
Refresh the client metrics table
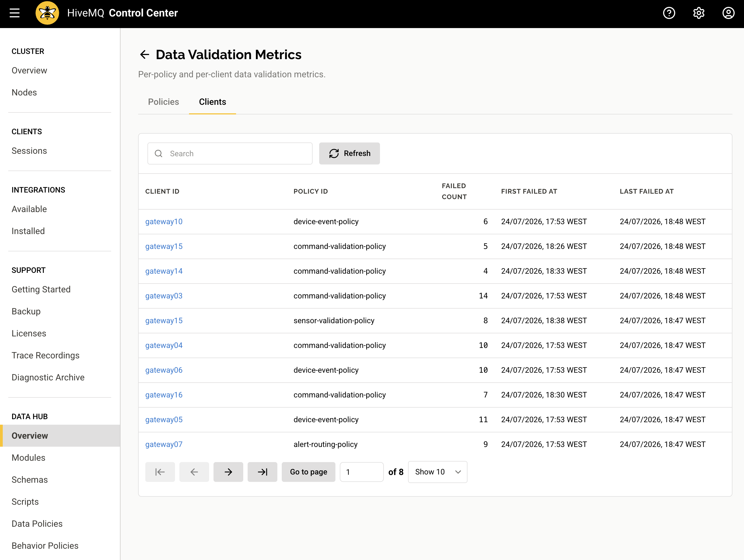point(349,153)
